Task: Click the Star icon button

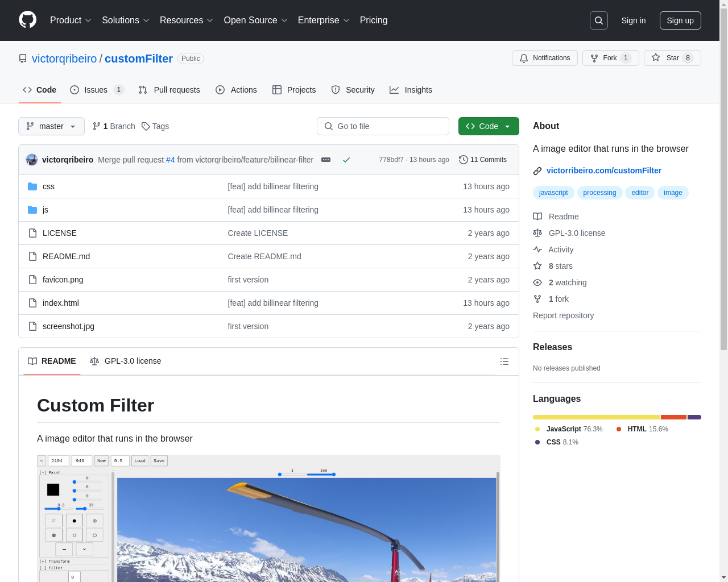Action: [x=672, y=58]
